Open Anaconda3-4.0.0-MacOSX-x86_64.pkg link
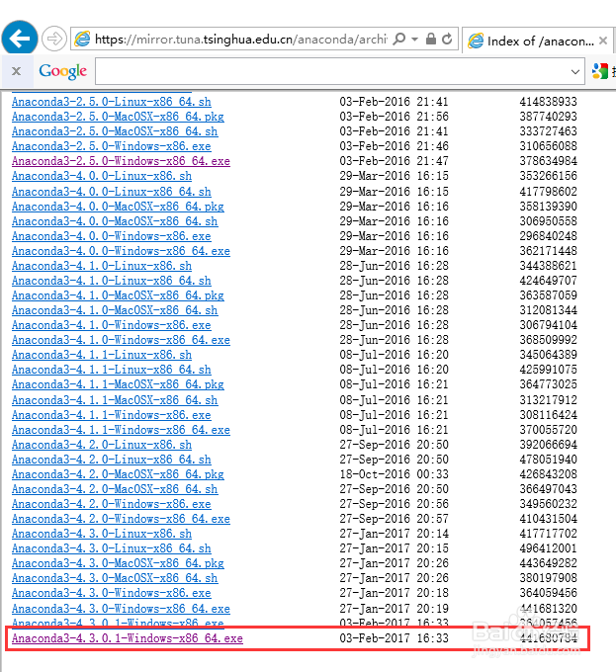Screen dimensions: 616x672 point(118,207)
